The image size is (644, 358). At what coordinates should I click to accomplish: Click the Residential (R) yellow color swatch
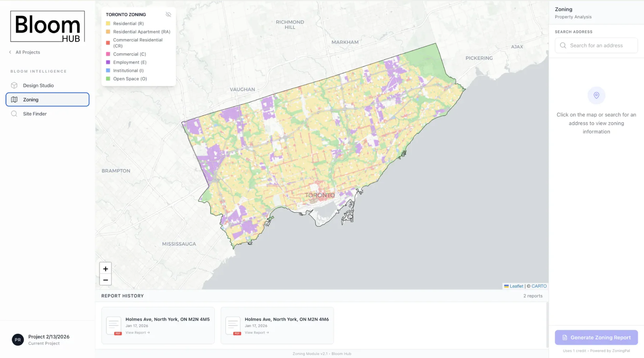108,23
